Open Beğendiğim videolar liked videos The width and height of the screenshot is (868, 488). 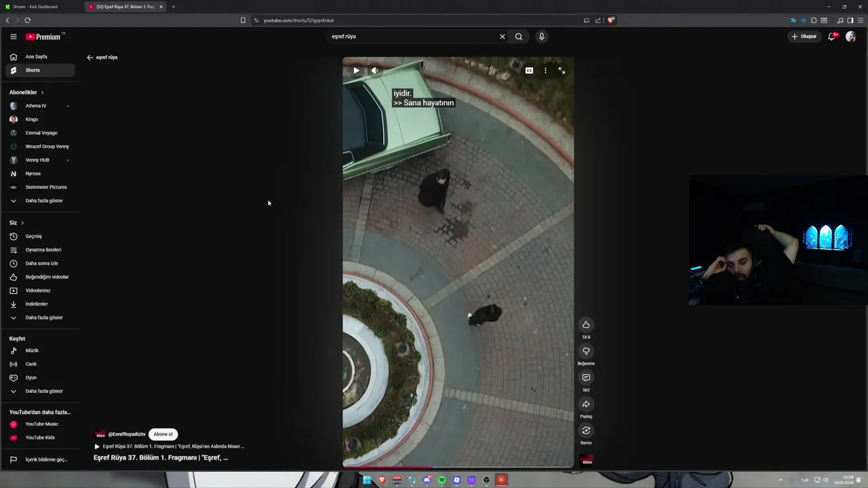[x=41, y=277]
